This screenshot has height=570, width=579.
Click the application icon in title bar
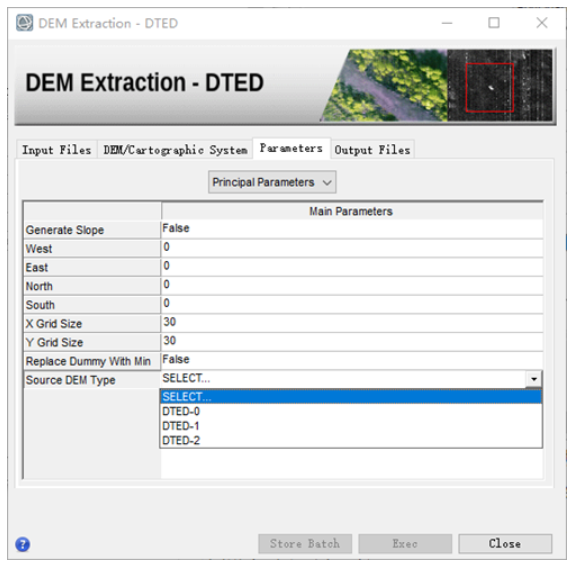click(24, 23)
